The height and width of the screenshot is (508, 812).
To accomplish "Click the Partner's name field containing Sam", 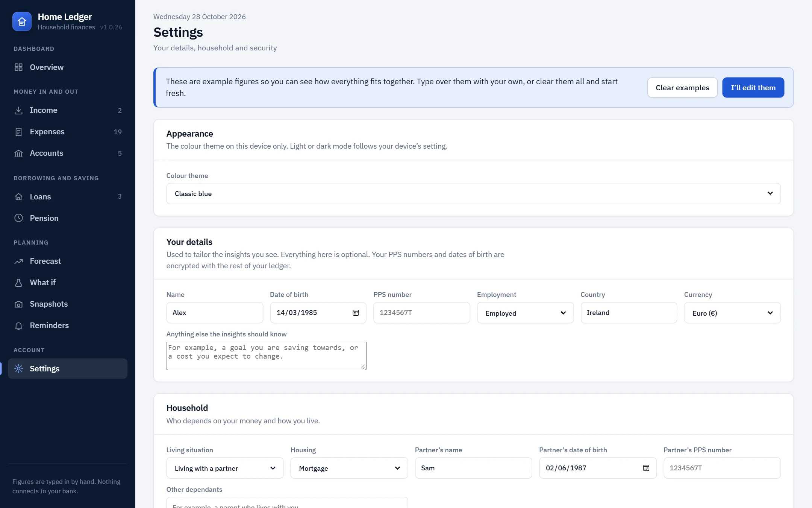I will pyautogui.click(x=473, y=468).
